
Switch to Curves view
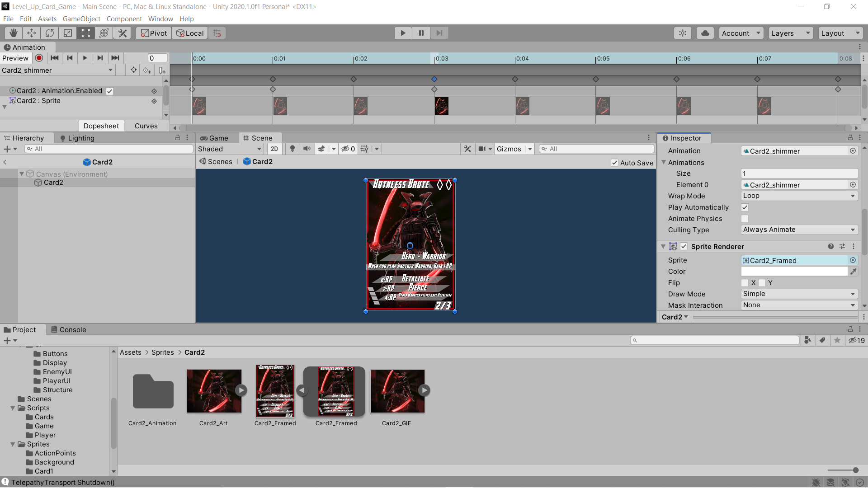click(x=146, y=126)
